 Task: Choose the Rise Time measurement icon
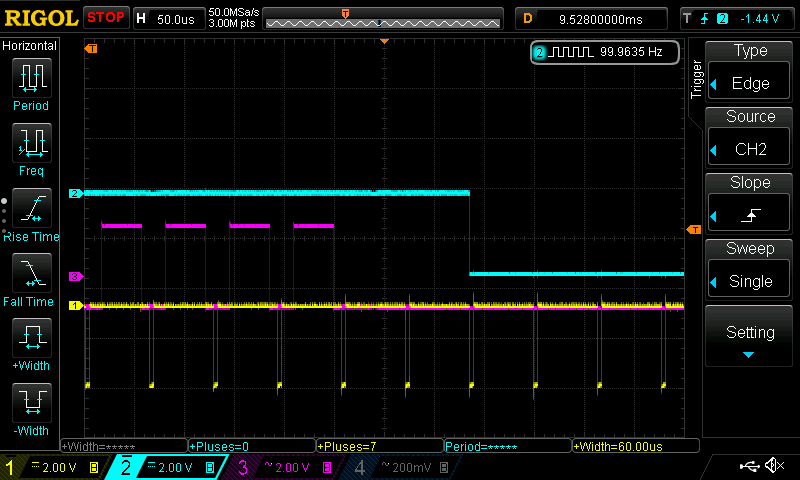click(31, 210)
